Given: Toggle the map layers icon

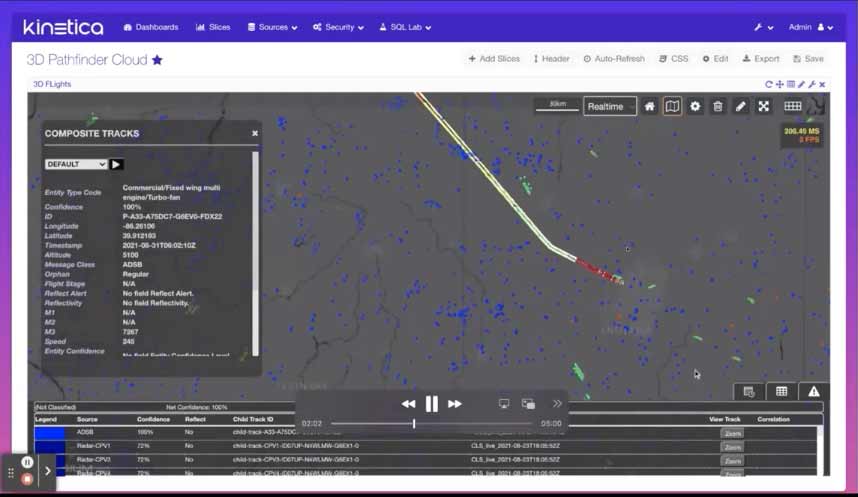Looking at the screenshot, I should point(673,106).
